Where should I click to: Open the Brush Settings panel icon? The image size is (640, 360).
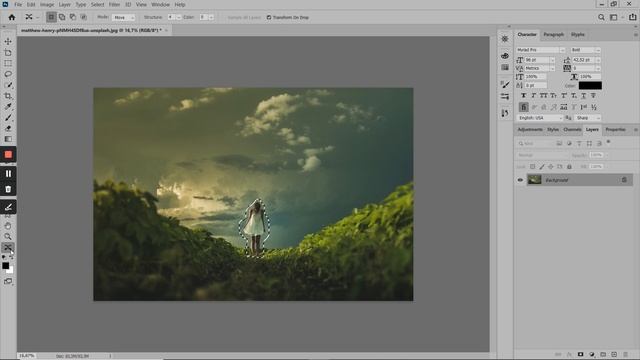pyautogui.click(x=505, y=84)
